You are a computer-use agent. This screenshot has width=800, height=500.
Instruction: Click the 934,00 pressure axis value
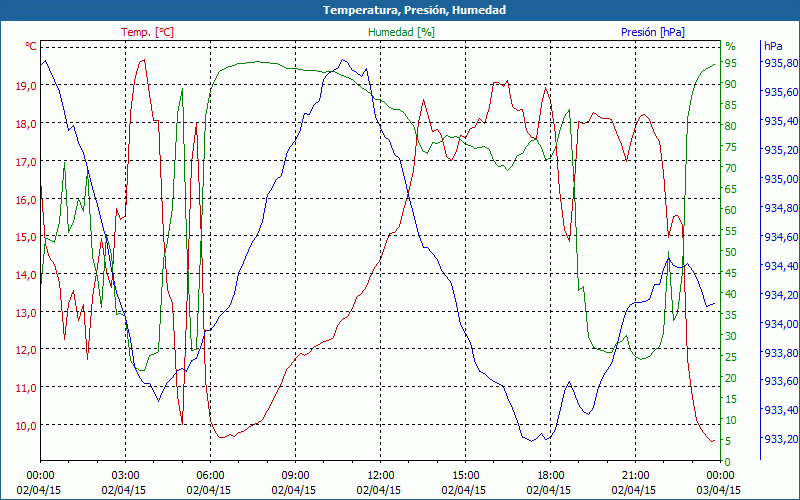780,323
